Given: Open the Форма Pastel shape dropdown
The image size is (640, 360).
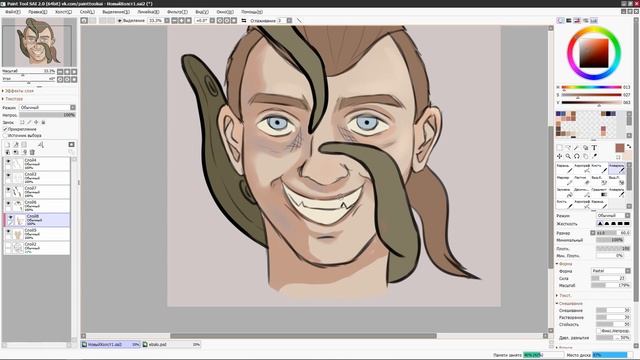Looking at the screenshot, I should (611, 271).
